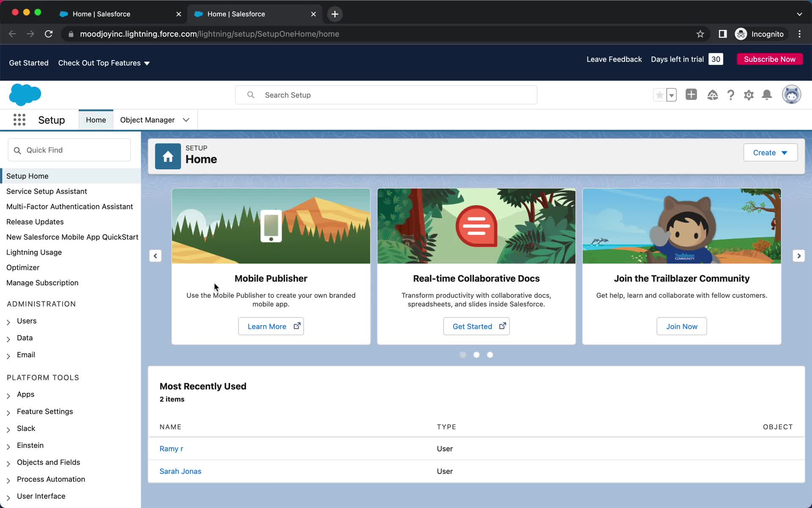This screenshot has width=812, height=508.
Task: Open the Create dropdown button
Action: coord(770,152)
